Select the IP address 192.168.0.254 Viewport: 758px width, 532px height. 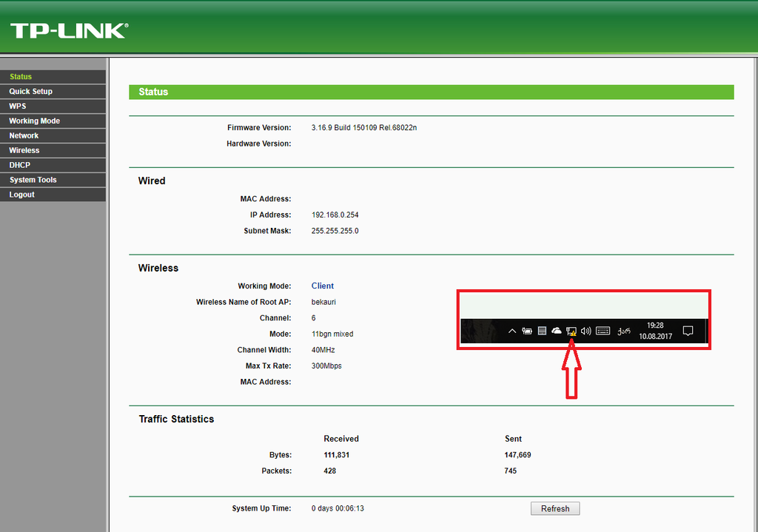tap(335, 215)
